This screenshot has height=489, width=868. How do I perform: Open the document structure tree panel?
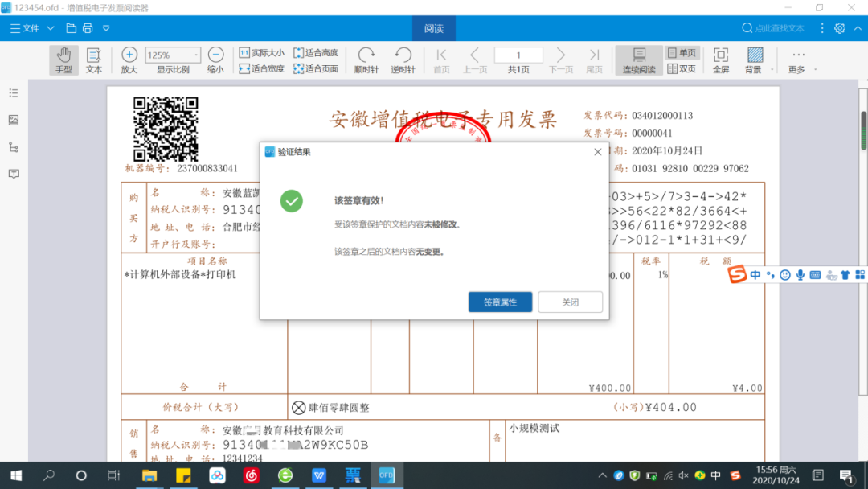pyautogui.click(x=14, y=146)
